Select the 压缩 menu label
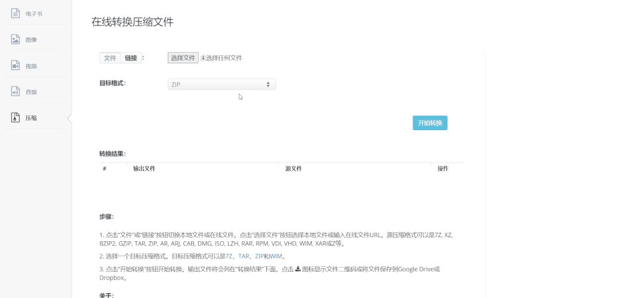Viewport: 644px width, 298px height. 31,118
